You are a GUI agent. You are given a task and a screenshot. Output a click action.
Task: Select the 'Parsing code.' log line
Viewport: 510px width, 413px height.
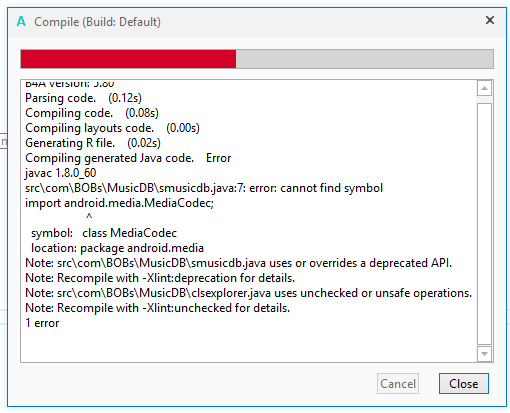point(83,98)
